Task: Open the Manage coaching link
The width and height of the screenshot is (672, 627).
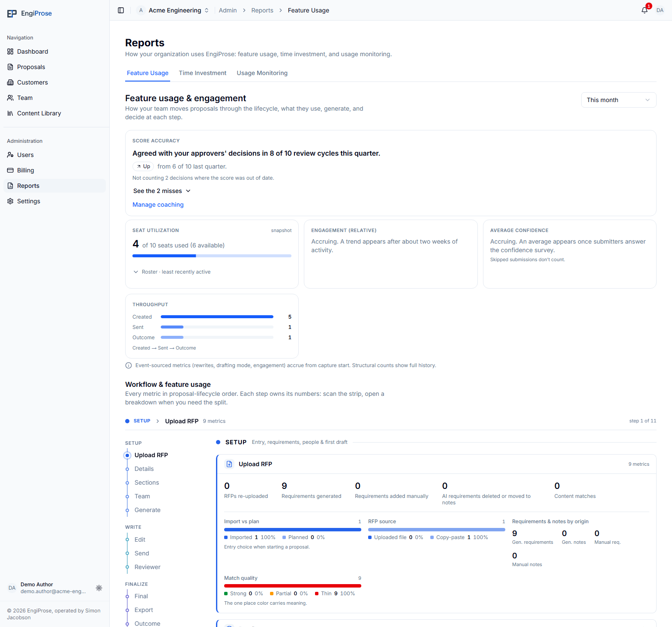Action: [x=158, y=205]
